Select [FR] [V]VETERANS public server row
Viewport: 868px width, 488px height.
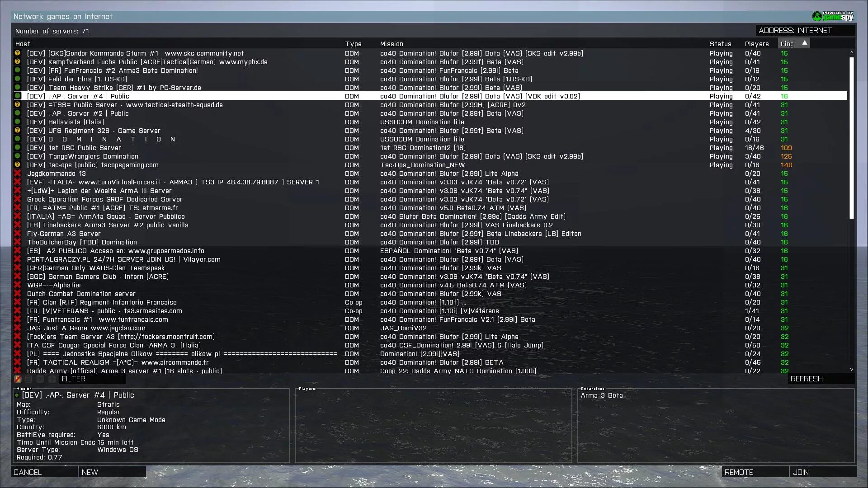tap(430, 311)
